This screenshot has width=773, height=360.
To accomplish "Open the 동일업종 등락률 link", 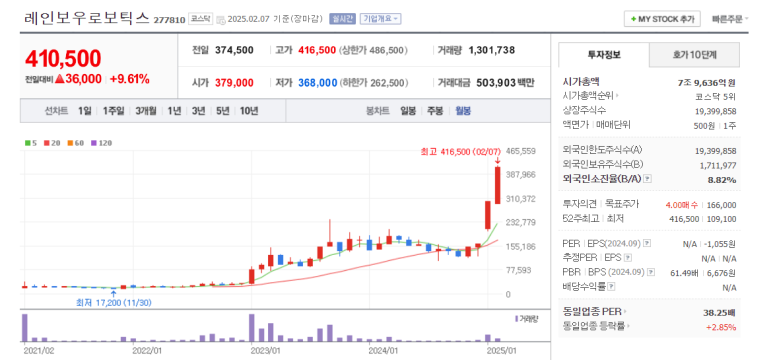I will pyautogui.click(x=597, y=326).
